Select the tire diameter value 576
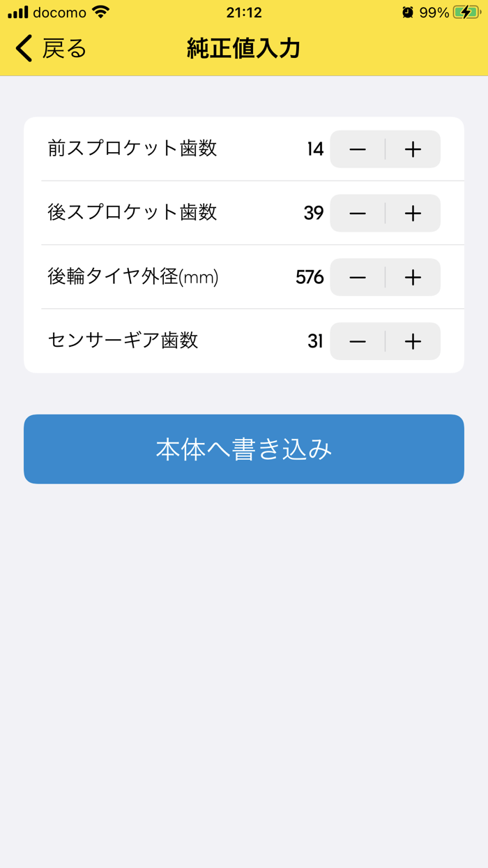Image resolution: width=488 pixels, height=868 pixels. 309,277
